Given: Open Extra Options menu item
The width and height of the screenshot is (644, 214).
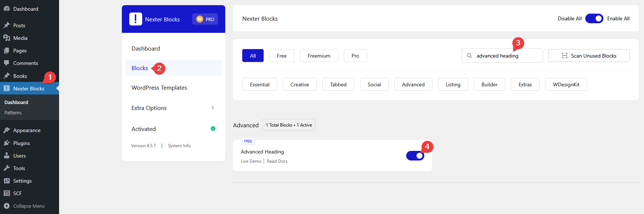Looking at the screenshot, I should click(174, 108).
